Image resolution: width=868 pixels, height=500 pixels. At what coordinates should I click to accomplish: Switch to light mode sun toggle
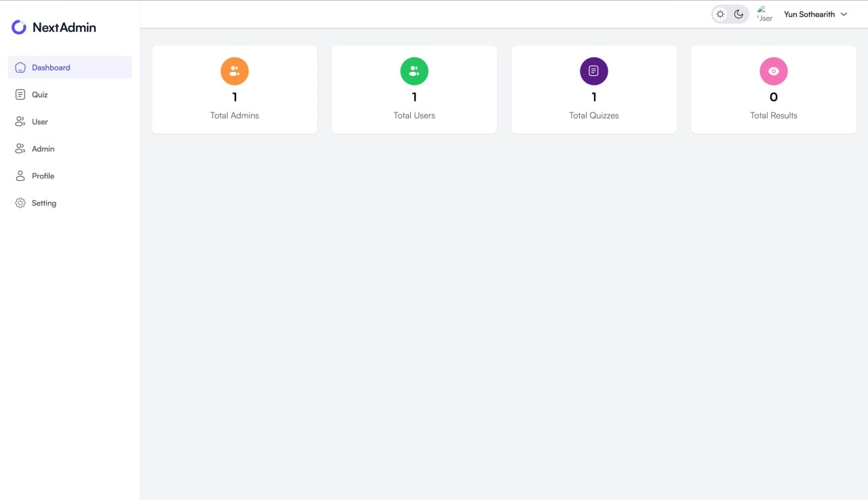[720, 14]
